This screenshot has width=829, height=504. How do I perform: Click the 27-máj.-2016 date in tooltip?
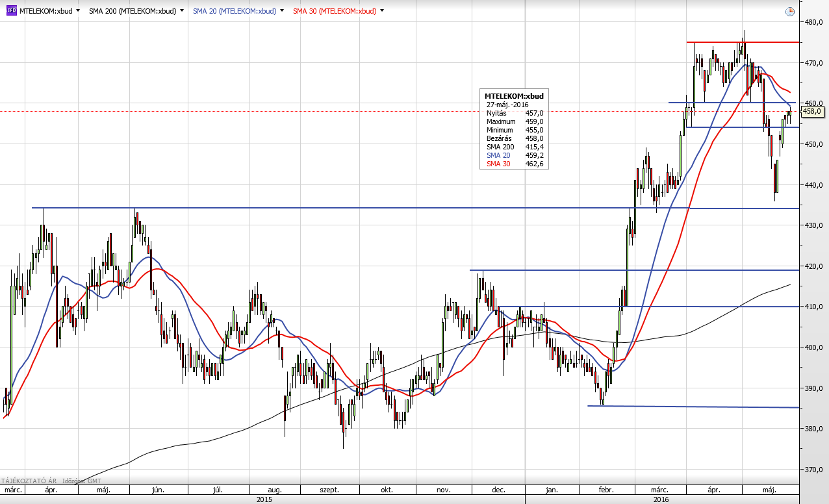tap(507, 105)
